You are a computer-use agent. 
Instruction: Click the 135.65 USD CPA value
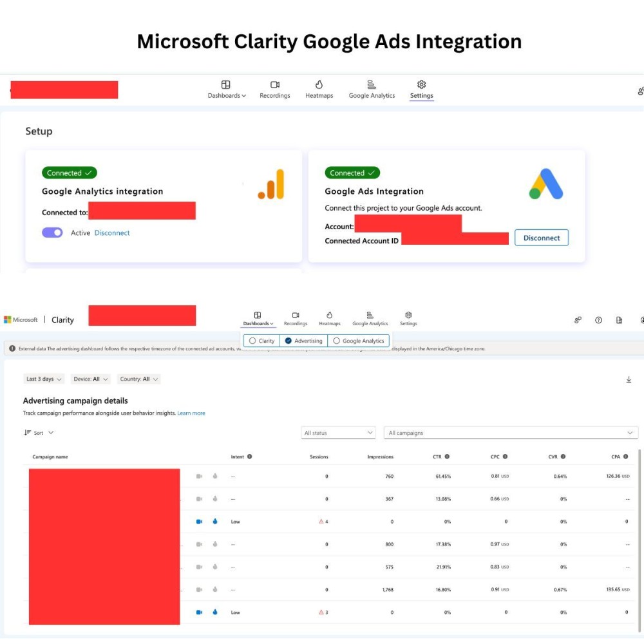click(x=618, y=589)
